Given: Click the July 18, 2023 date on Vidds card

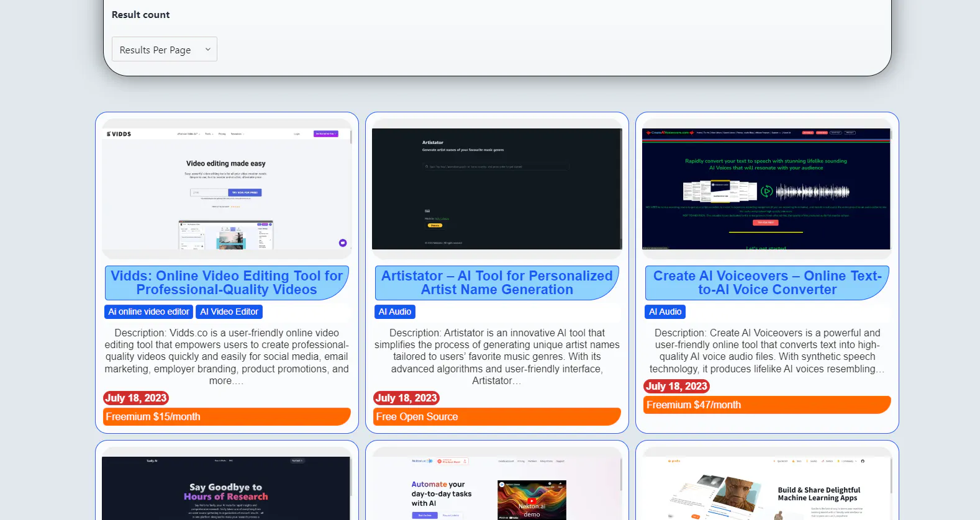Looking at the screenshot, I should (136, 398).
